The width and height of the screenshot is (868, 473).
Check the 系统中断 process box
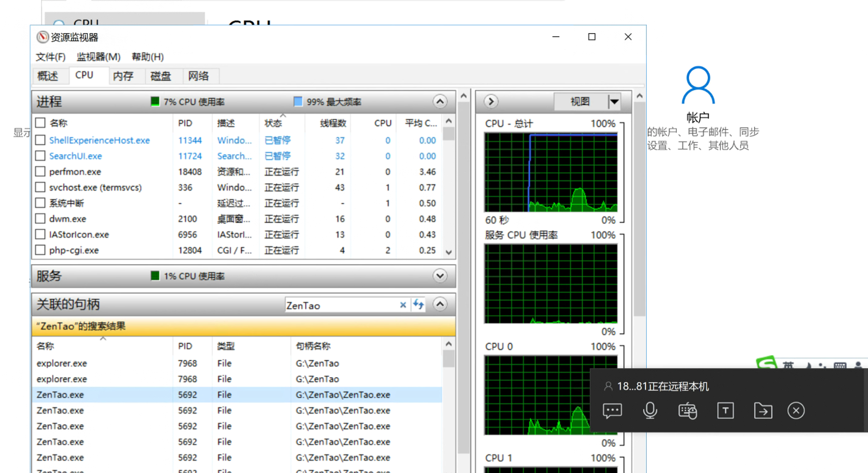(41, 203)
